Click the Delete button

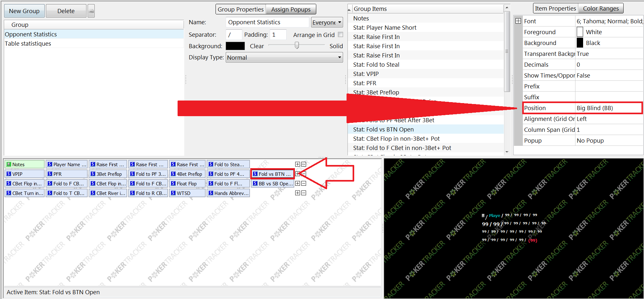tap(66, 11)
